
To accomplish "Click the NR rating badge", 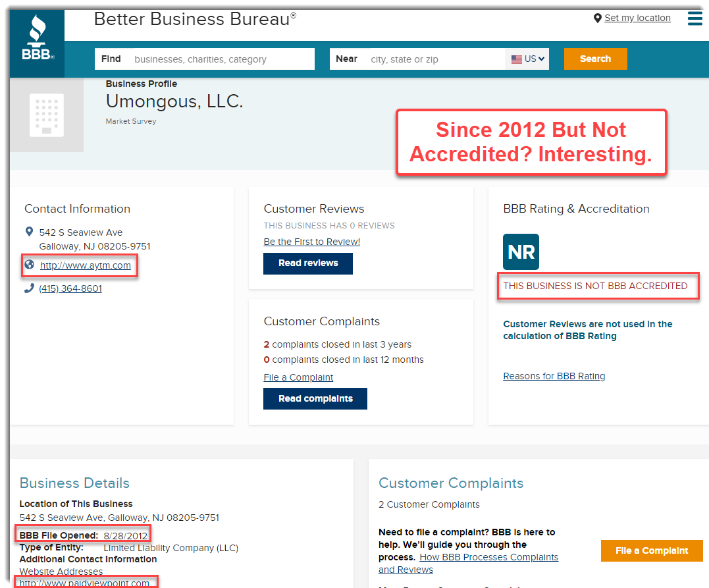I will pos(521,252).
